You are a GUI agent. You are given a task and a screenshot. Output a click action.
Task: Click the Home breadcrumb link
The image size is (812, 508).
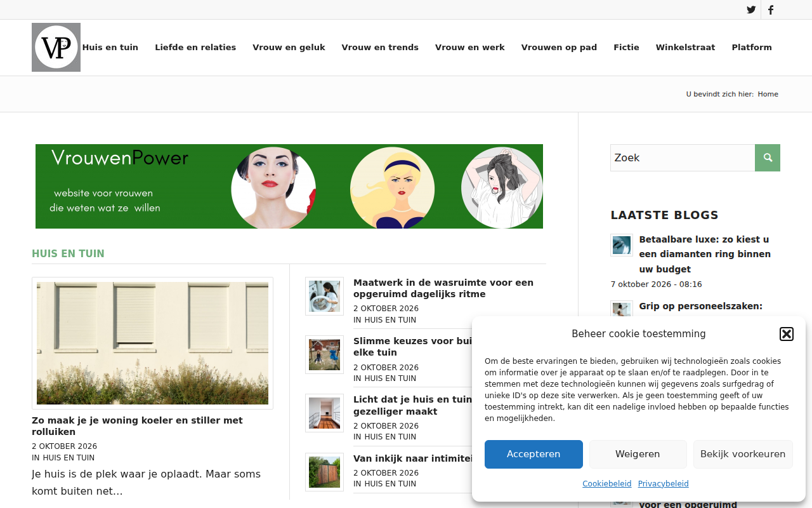(x=768, y=94)
